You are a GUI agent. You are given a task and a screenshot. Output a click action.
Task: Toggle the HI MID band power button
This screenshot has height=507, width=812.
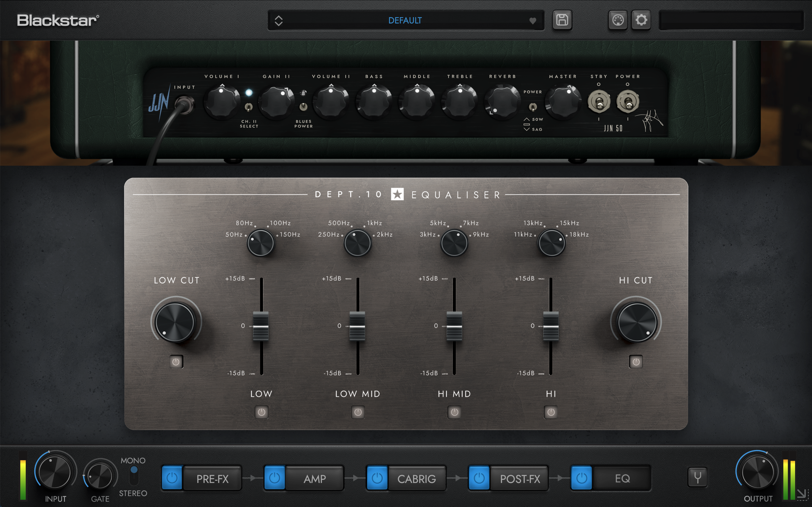454,412
